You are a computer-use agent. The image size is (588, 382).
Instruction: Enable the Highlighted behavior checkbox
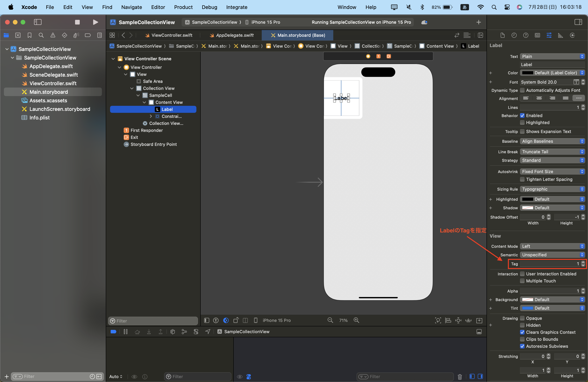[522, 123]
